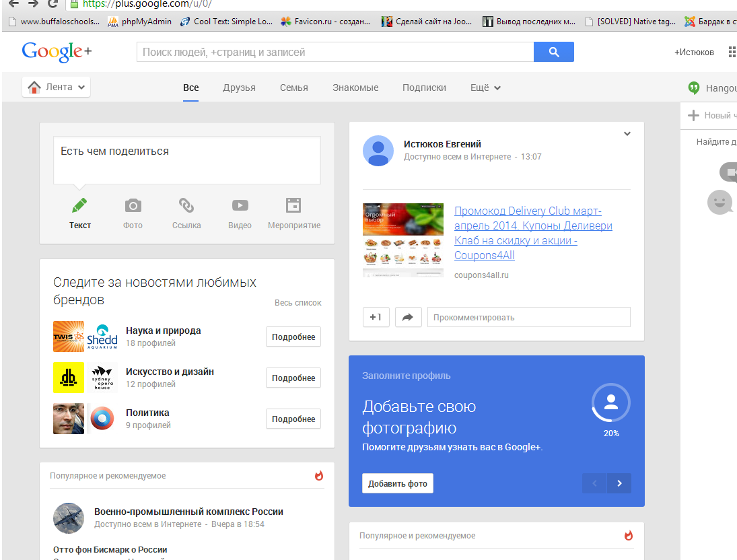Click the Есть чем поделиться box
Image resolution: width=737 pixels, height=560 pixels.
[x=187, y=160]
